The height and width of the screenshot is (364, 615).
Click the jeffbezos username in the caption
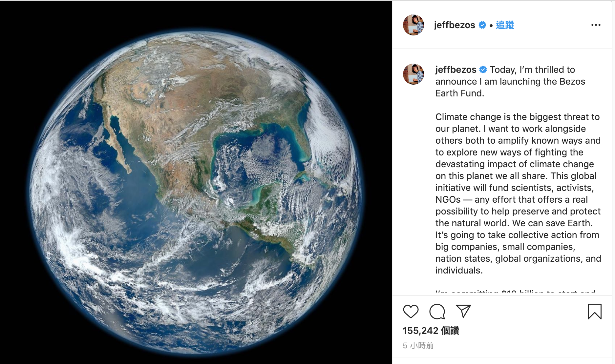coord(456,70)
